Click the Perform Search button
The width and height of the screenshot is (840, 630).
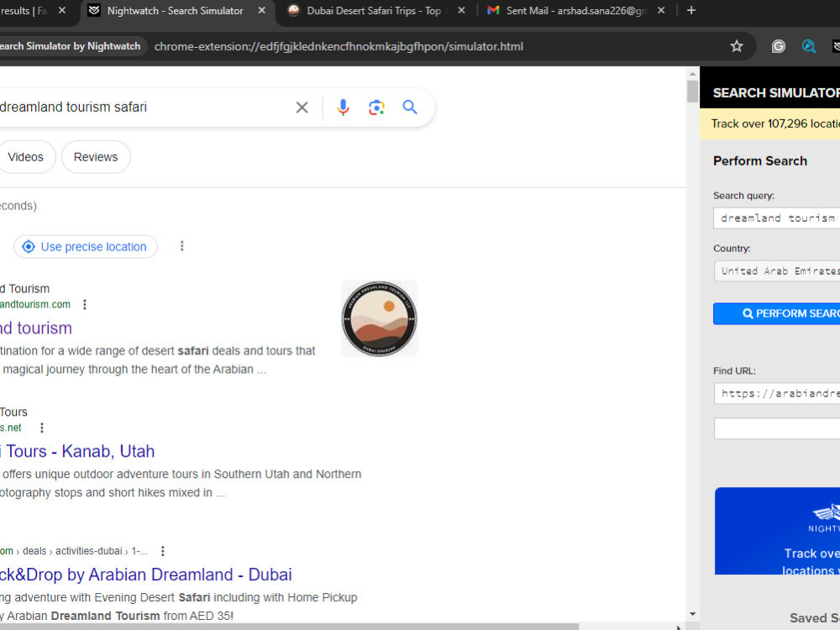tap(776, 313)
